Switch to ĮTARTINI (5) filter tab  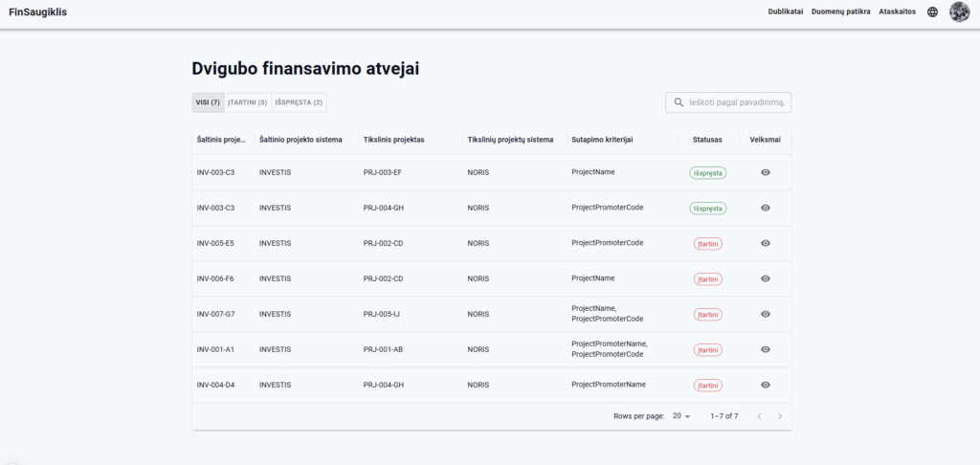(x=248, y=102)
